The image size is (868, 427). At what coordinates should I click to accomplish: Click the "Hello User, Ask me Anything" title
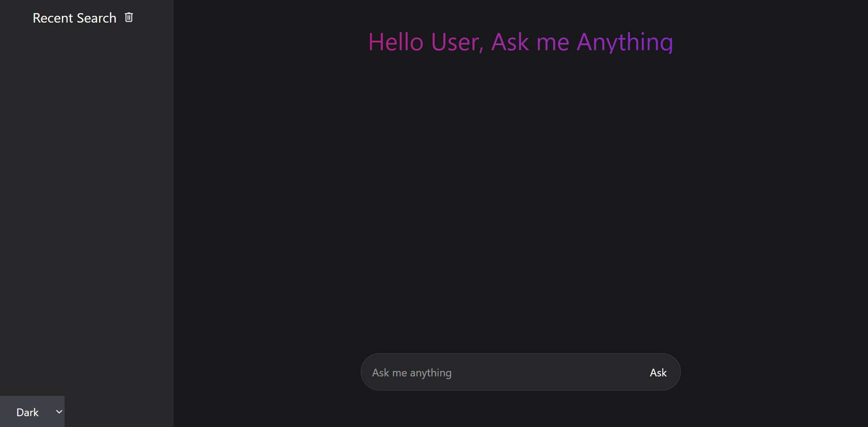point(520,42)
